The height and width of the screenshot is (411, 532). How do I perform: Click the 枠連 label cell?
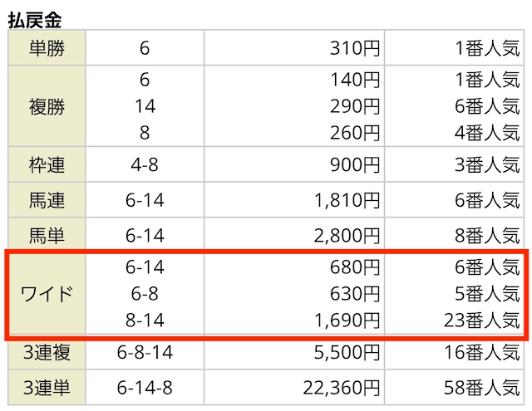coord(47,164)
